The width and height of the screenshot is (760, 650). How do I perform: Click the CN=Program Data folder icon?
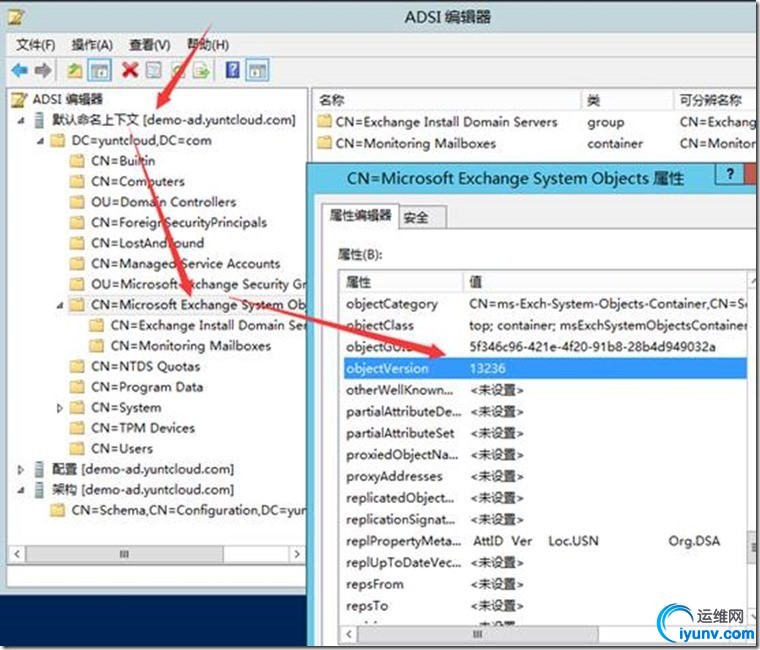[x=77, y=387]
